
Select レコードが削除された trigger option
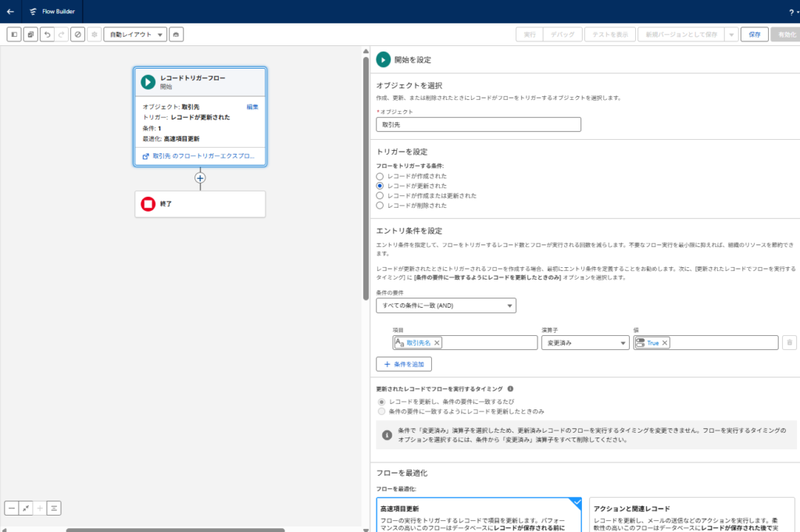point(380,205)
